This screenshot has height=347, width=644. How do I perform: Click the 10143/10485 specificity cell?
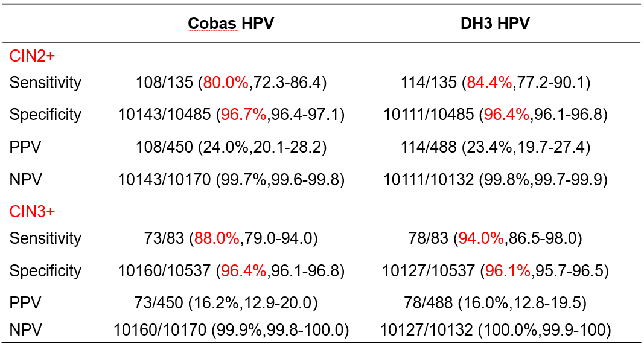[x=231, y=115]
